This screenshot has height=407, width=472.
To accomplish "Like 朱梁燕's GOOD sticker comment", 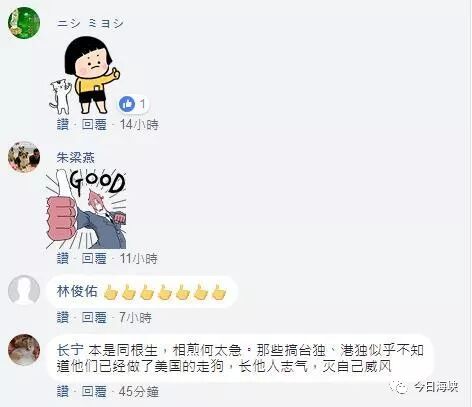I will [63, 258].
